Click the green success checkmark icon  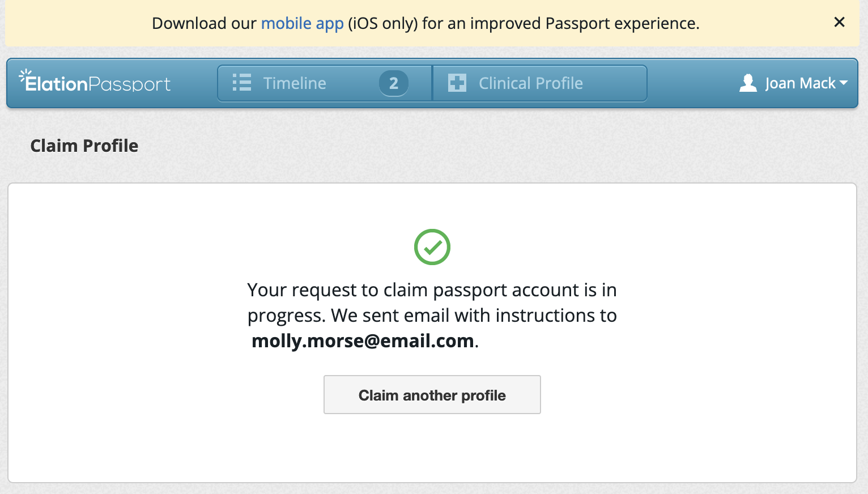point(432,247)
